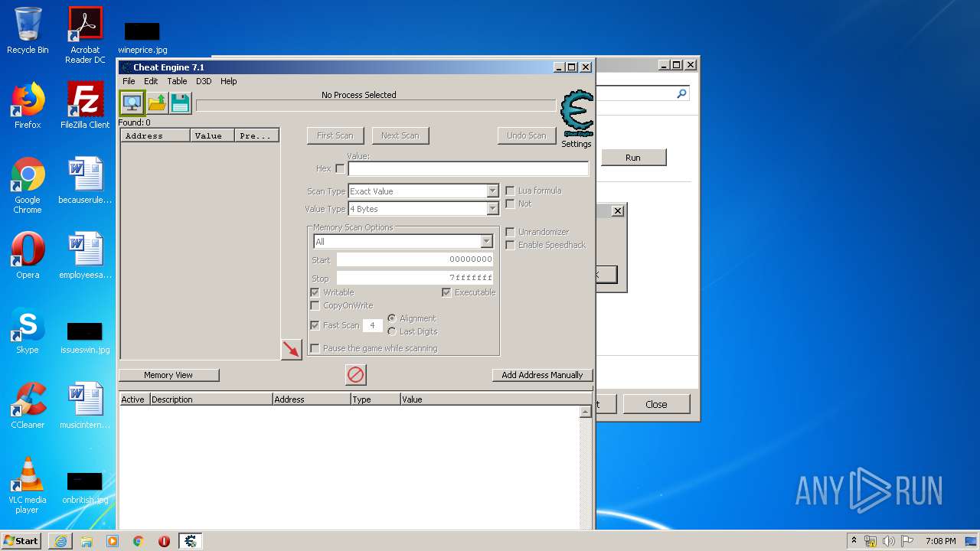Open the Scan Type dropdown
The width and height of the screenshot is (980, 551).
423,191
